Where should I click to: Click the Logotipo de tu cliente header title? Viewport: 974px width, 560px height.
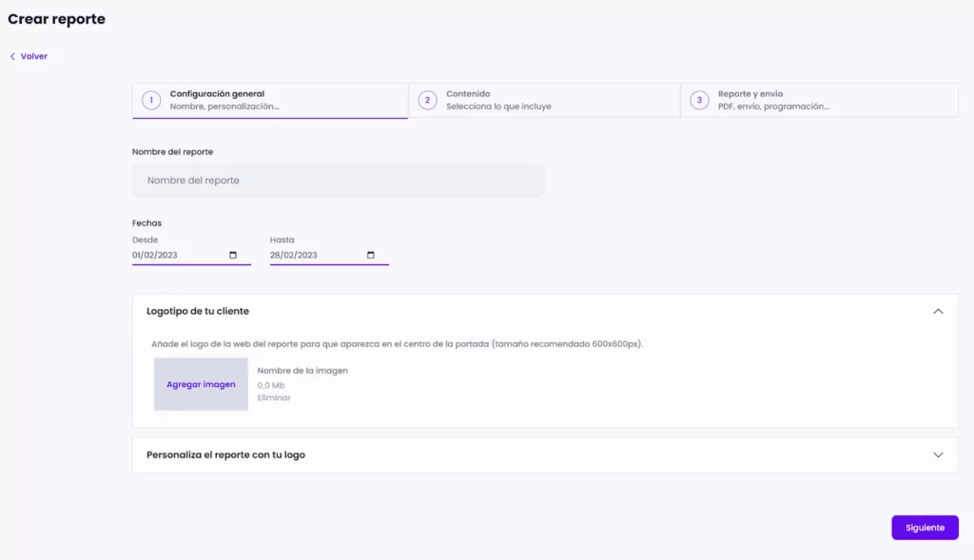(198, 311)
